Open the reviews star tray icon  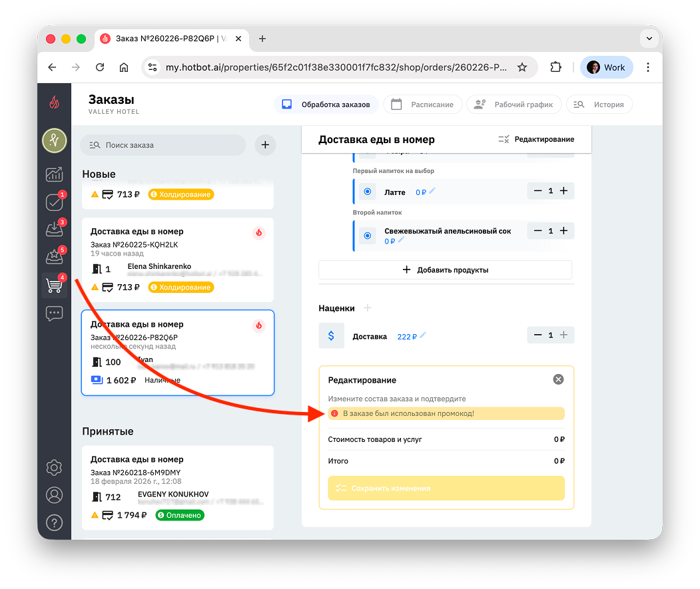click(x=55, y=257)
